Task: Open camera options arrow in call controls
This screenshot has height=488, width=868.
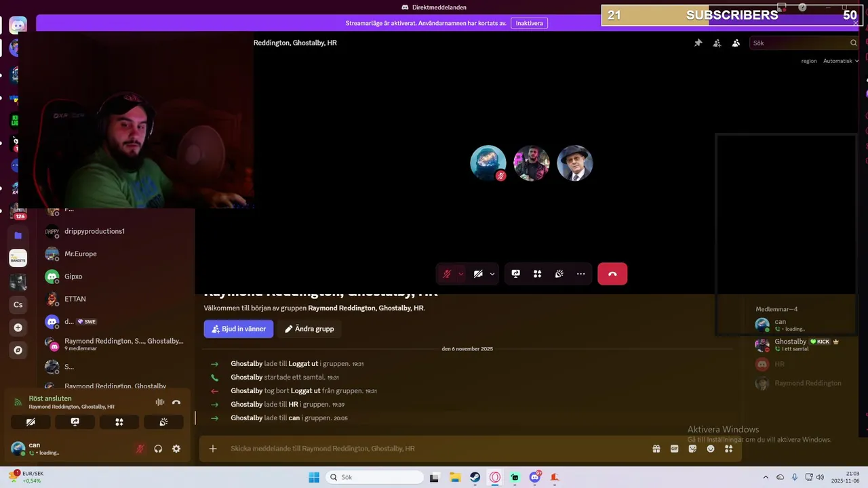Action: 492,274
